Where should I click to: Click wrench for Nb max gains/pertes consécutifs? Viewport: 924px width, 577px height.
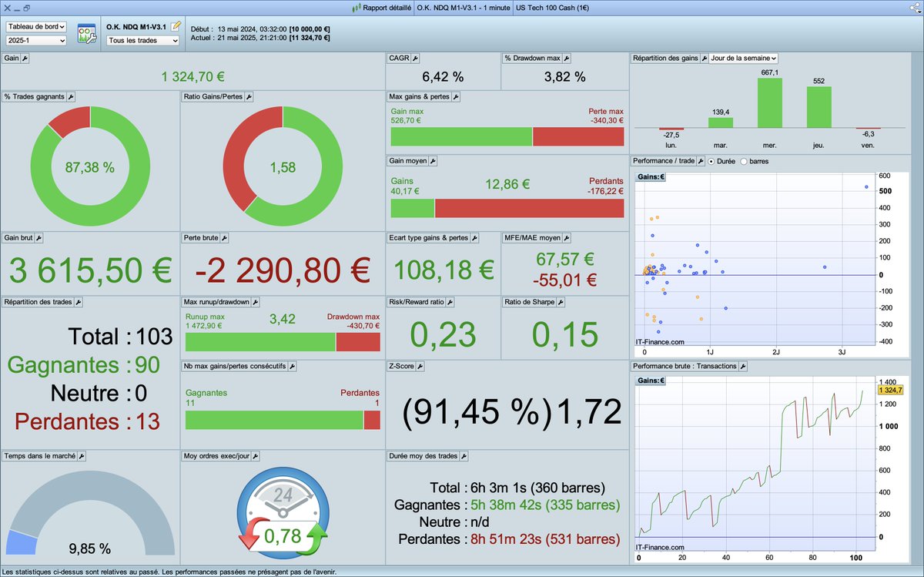pos(291,366)
